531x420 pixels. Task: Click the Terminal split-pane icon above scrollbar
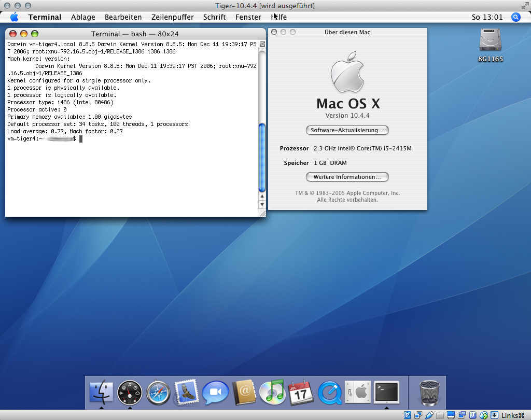pyautogui.click(x=262, y=44)
